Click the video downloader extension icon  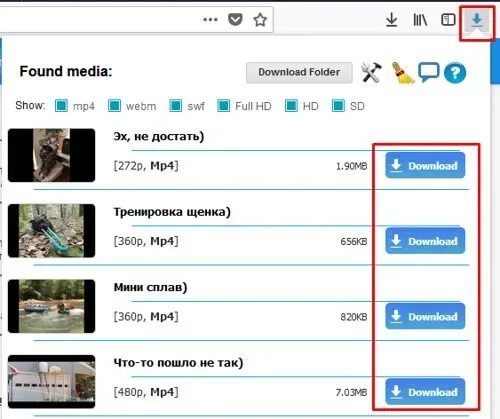tap(477, 22)
